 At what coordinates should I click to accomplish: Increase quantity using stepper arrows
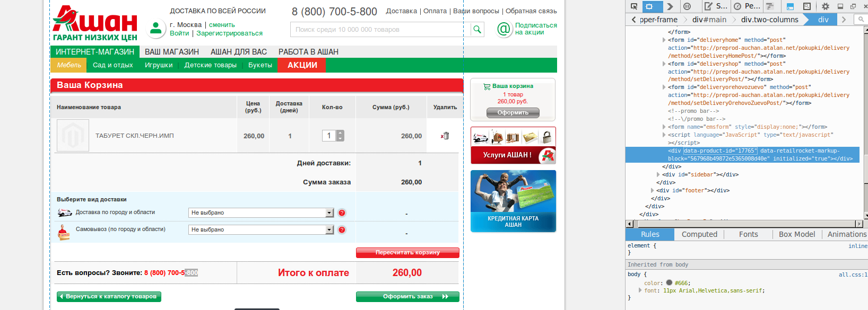pos(340,133)
